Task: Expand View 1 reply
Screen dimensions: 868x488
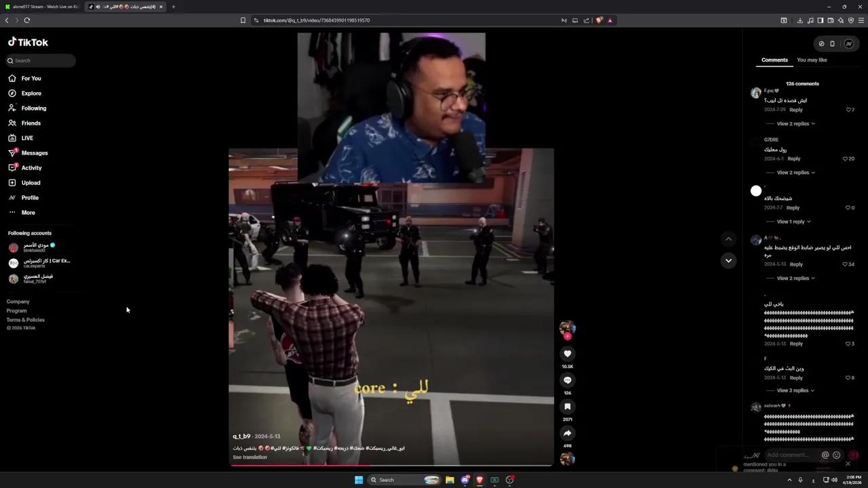Action: click(x=793, y=222)
